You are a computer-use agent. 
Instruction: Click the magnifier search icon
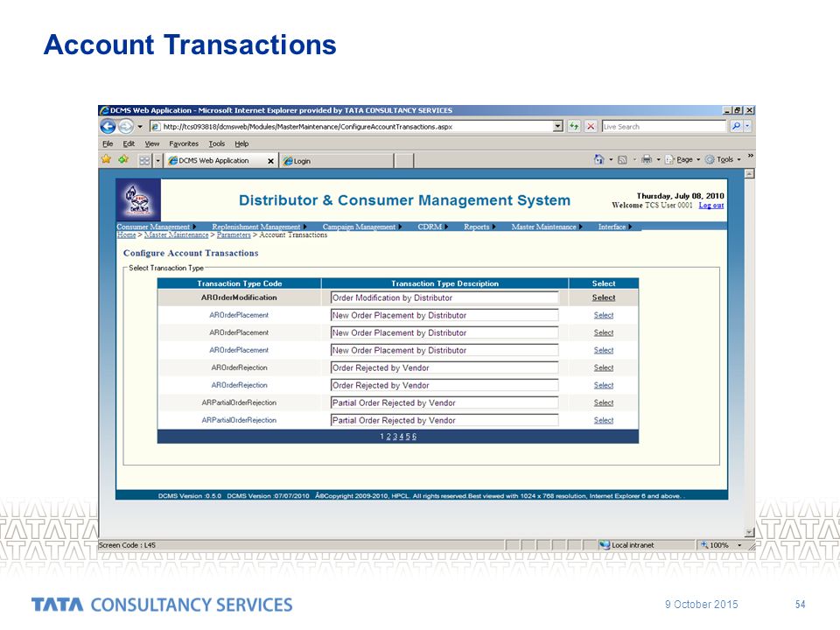coord(737,126)
